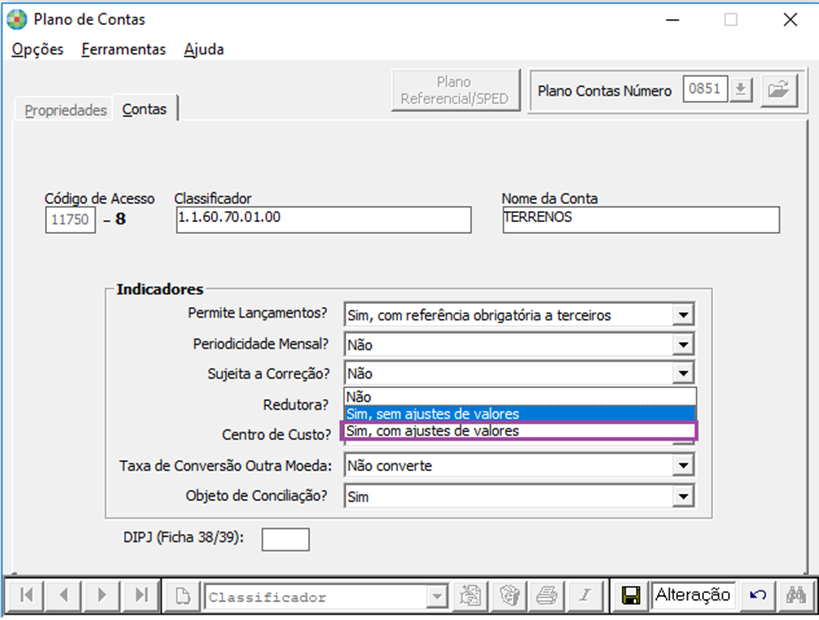The image size is (819, 620).
Task: Click the Alteração status field
Action: tap(694, 595)
